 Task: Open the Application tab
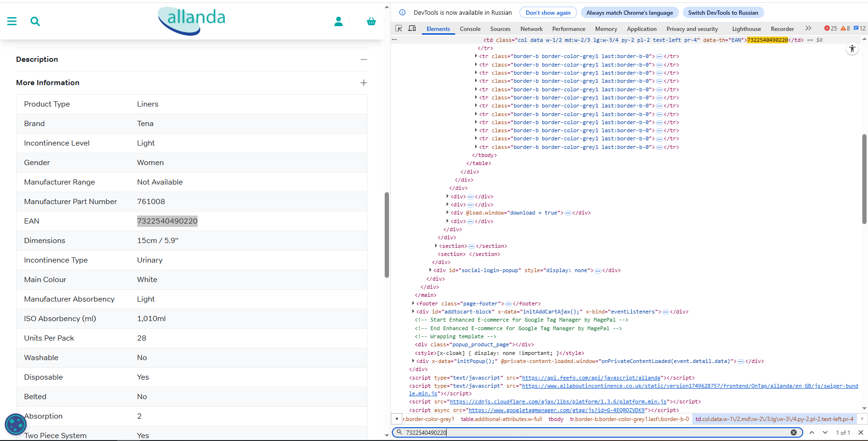[641, 29]
